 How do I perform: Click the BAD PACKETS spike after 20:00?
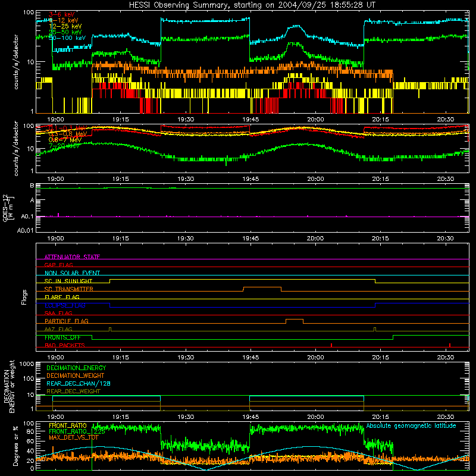[331, 345]
